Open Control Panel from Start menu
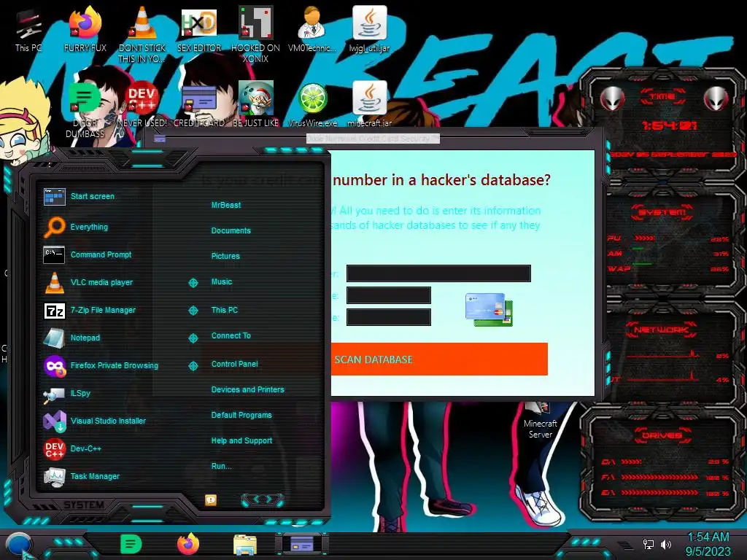Viewport: 747px width, 560px height. coord(234,365)
